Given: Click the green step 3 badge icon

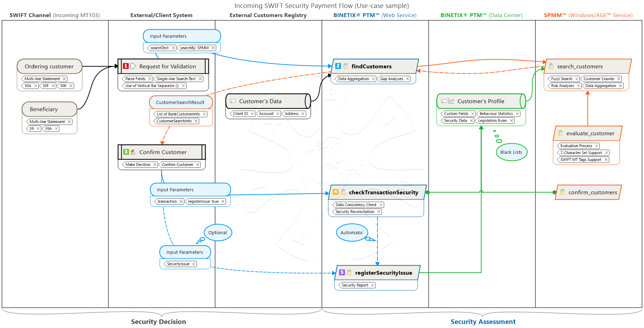Looking at the screenshot, I should 126,152.
